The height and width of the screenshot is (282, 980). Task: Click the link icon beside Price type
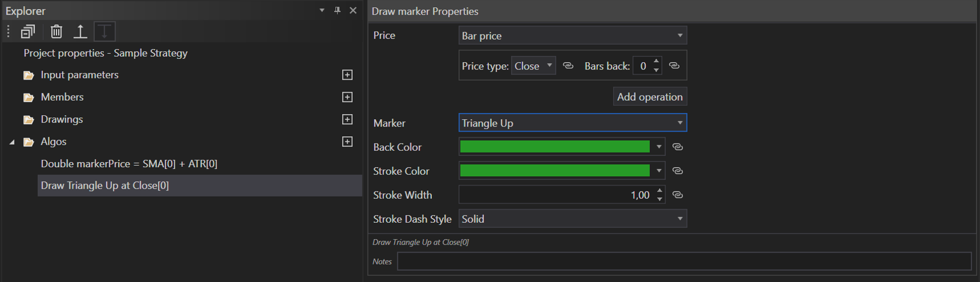[568, 66]
